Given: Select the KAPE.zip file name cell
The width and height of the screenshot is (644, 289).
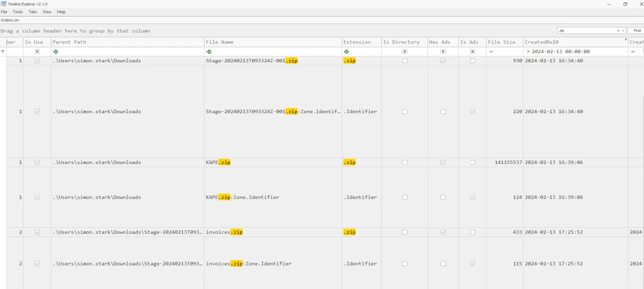Looking at the screenshot, I should [273, 162].
